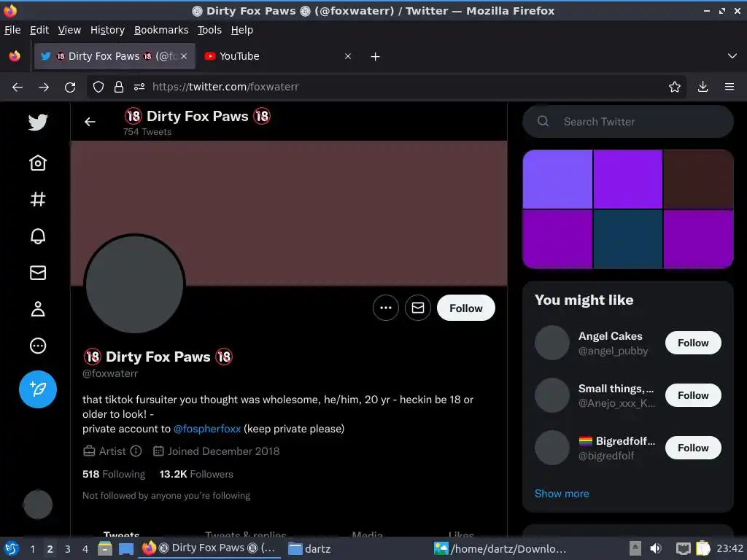
Task: Open the profile avatar picture
Action: [x=135, y=284]
